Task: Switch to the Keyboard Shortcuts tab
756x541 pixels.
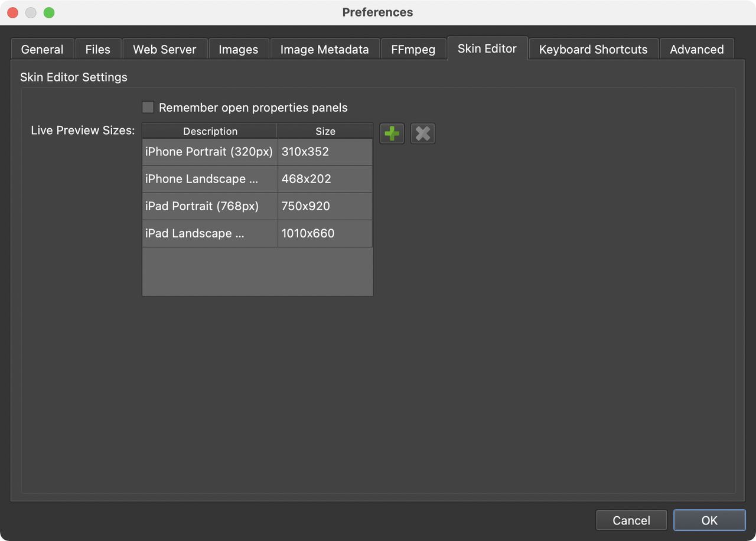Action: coord(592,49)
